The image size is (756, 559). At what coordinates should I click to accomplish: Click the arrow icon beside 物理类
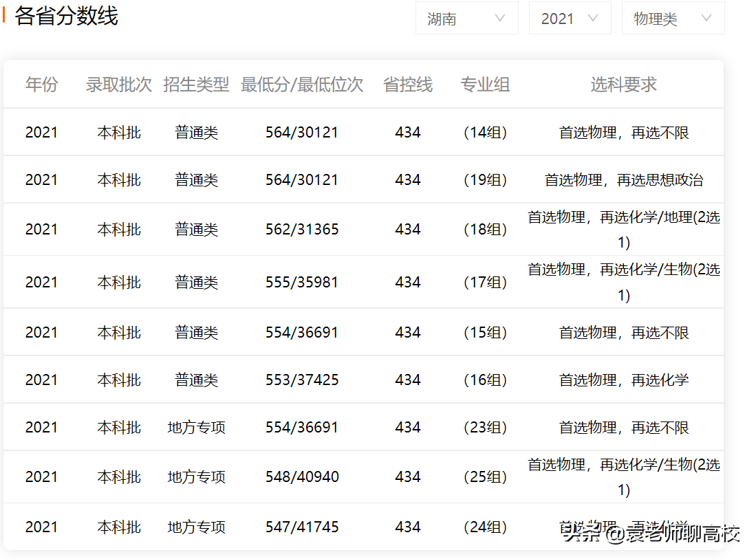click(x=707, y=18)
